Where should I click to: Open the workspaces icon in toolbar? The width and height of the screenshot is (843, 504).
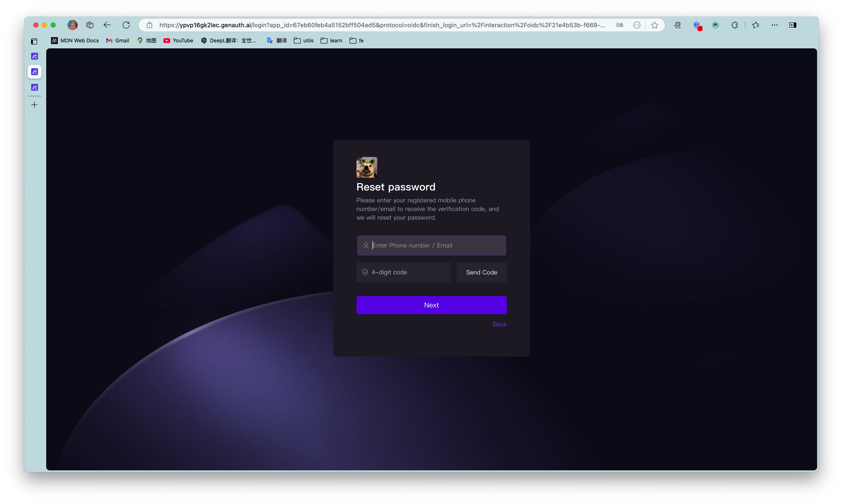90,25
